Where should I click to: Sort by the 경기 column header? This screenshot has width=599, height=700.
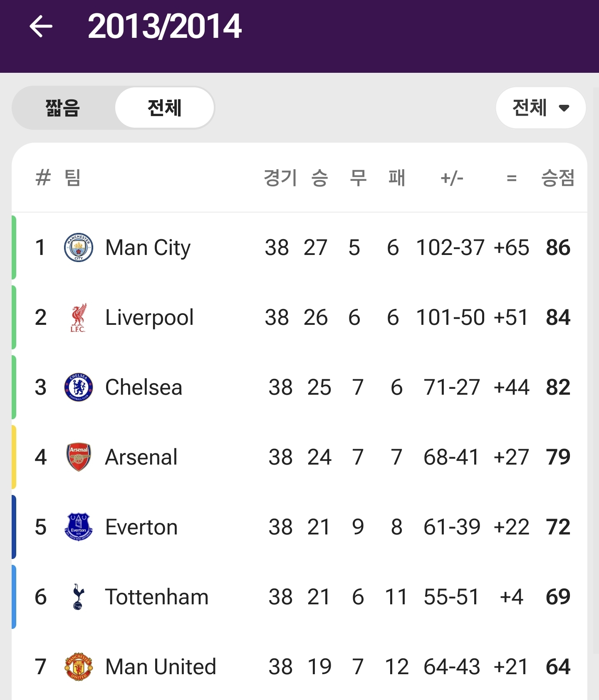tap(280, 178)
